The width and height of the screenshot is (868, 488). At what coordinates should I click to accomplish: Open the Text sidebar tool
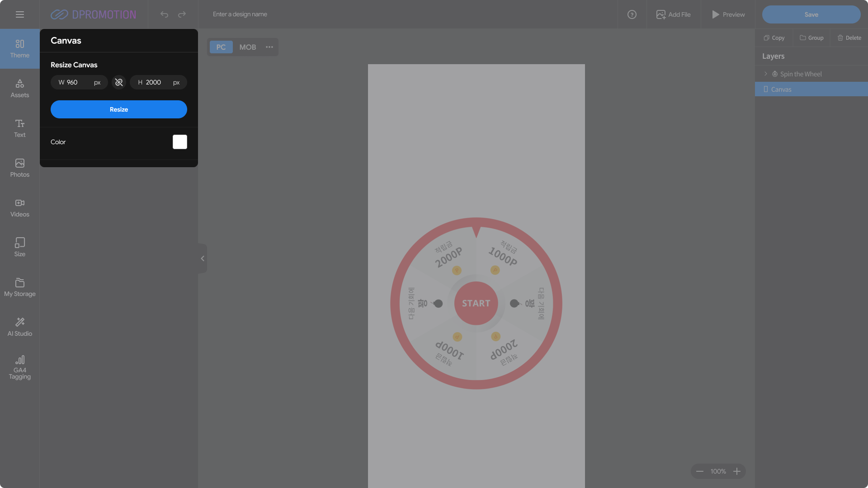point(19,128)
